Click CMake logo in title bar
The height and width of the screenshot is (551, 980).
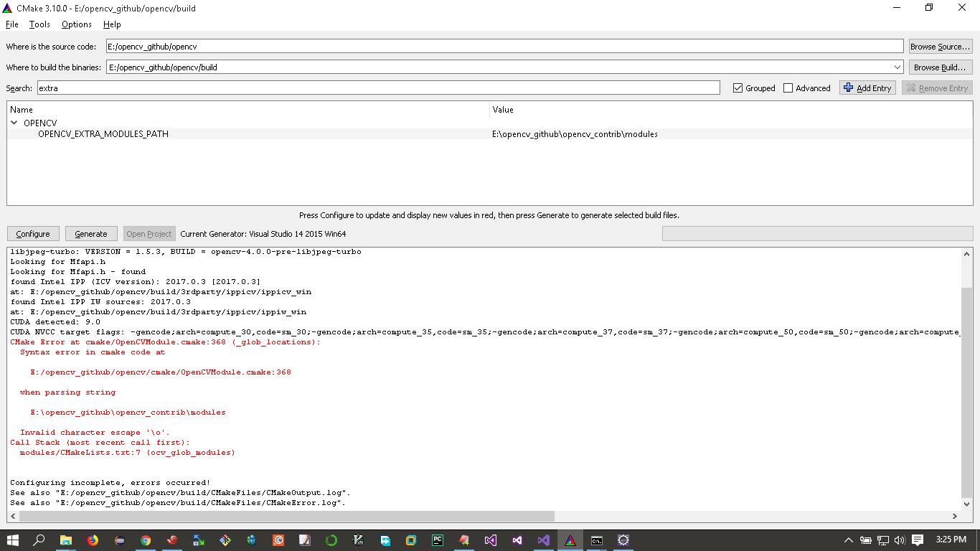(x=9, y=8)
